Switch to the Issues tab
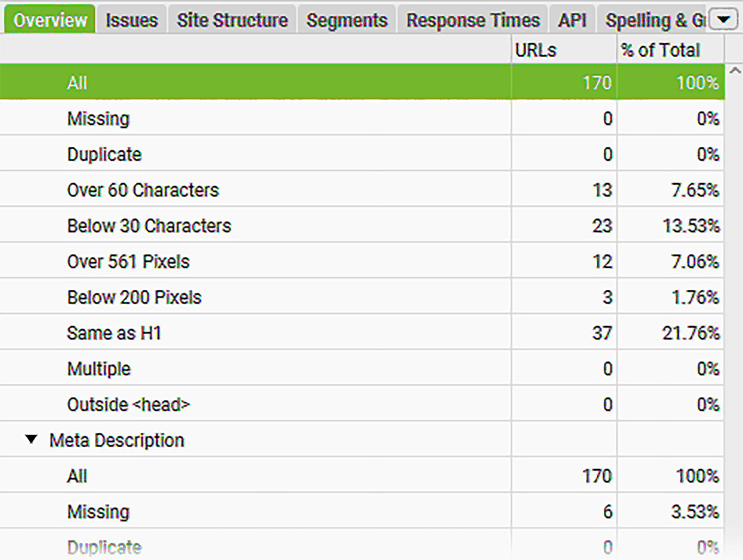This screenshot has width=743, height=560. tap(131, 19)
